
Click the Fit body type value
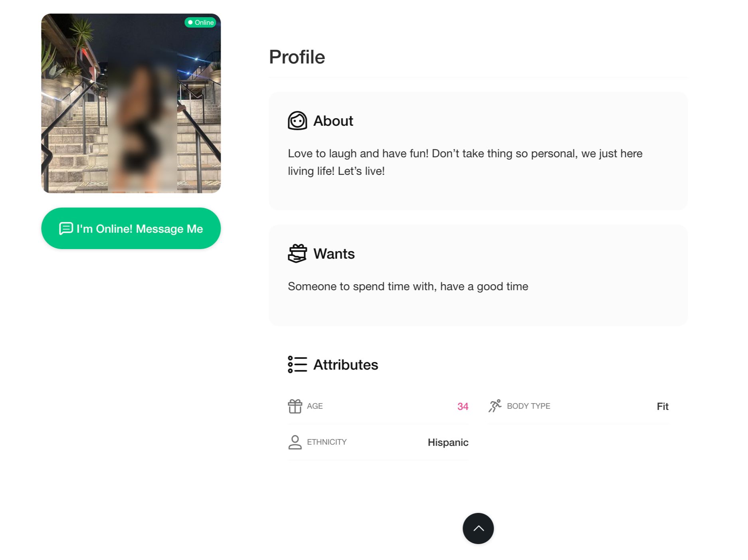pyautogui.click(x=663, y=406)
